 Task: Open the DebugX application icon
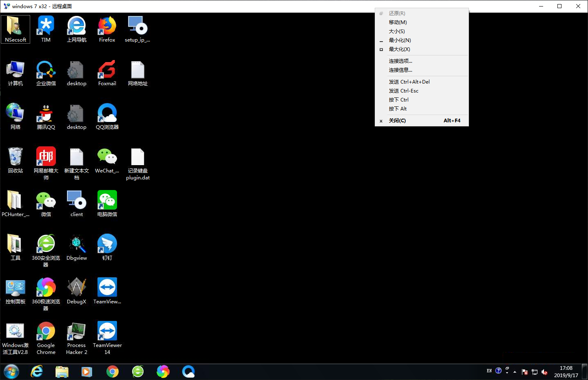pyautogui.click(x=77, y=291)
